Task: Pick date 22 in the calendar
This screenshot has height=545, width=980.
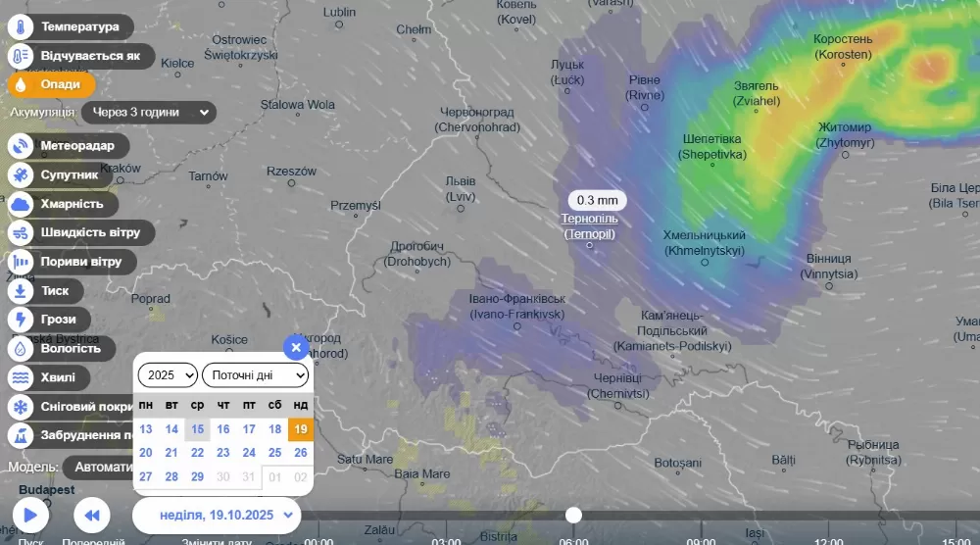Action: click(x=197, y=453)
